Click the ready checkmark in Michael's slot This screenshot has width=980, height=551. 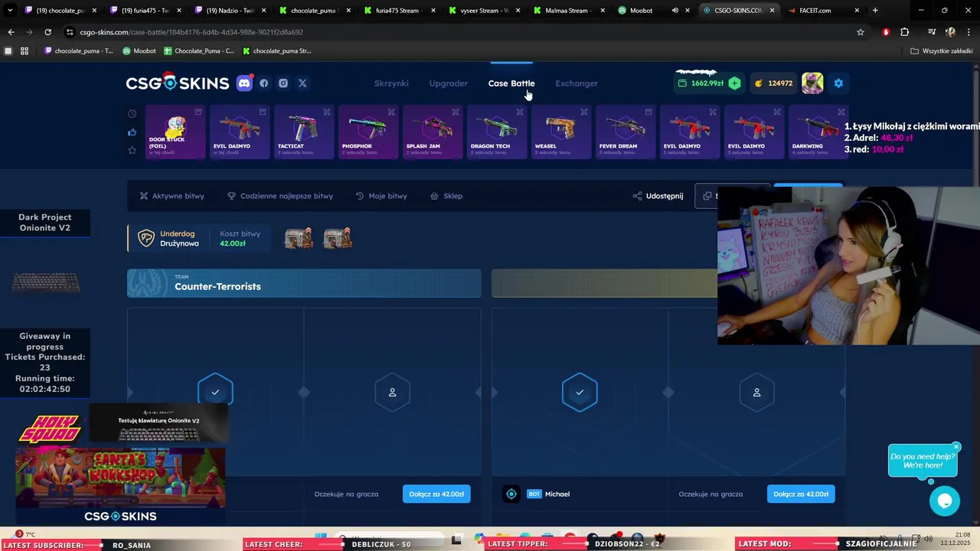coord(580,392)
